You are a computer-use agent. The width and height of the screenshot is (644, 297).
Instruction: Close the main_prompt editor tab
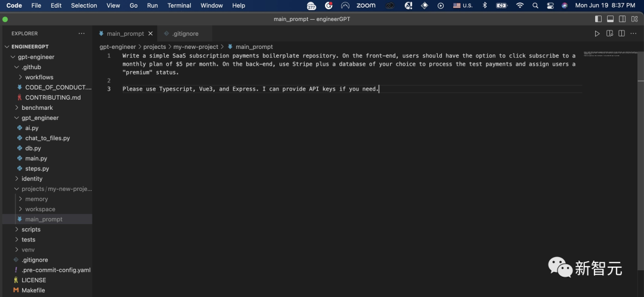[x=150, y=34]
